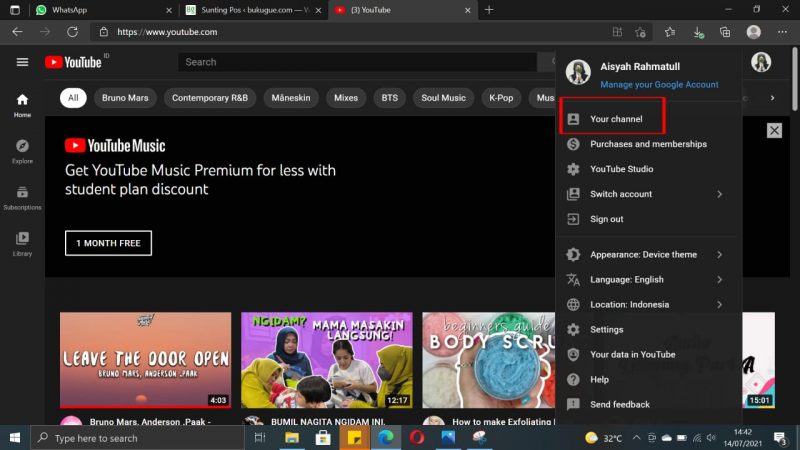This screenshot has height=450, width=800.
Task: Select the K-Pop filter chip
Action: (x=501, y=97)
